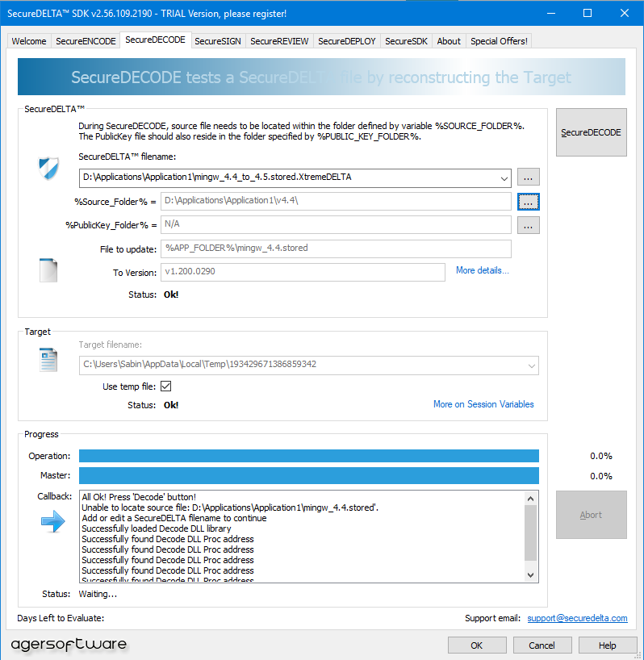Open the SecureSDK tab
This screenshot has width=644, height=660.
pyautogui.click(x=406, y=41)
